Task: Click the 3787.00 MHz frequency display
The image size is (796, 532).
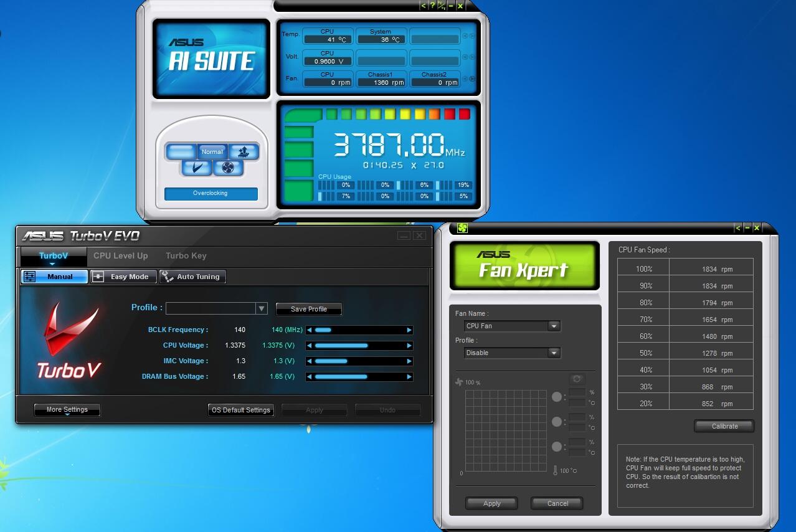Action: [x=399, y=145]
